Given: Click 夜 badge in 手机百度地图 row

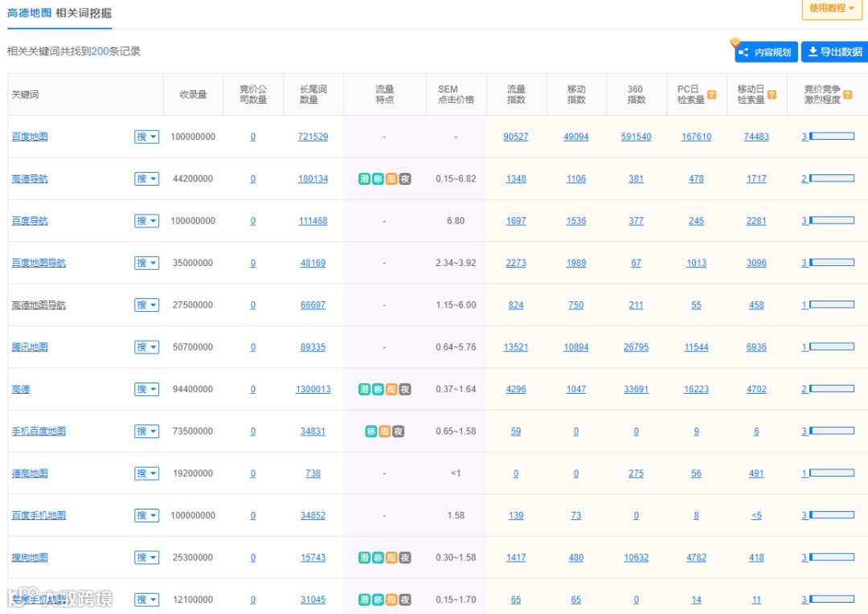Looking at the screenshot, I should coord(398,432).
